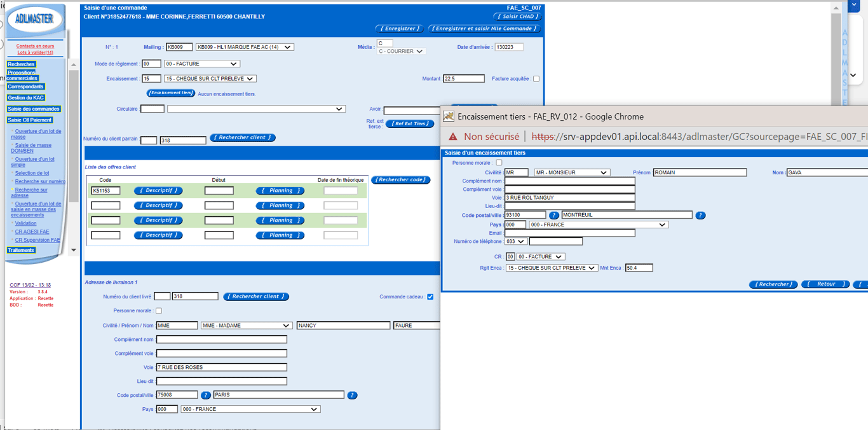Click postal code help icon beside 93100

553,216
